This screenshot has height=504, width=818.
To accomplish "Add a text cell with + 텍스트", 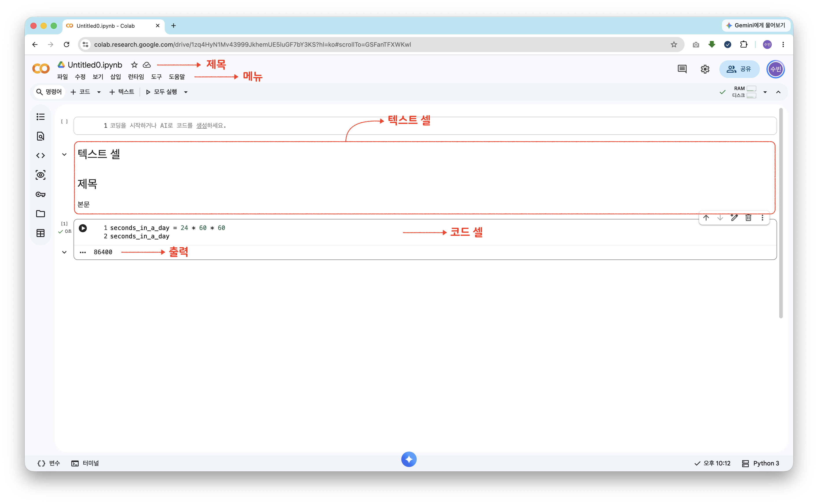I will 122,92.
